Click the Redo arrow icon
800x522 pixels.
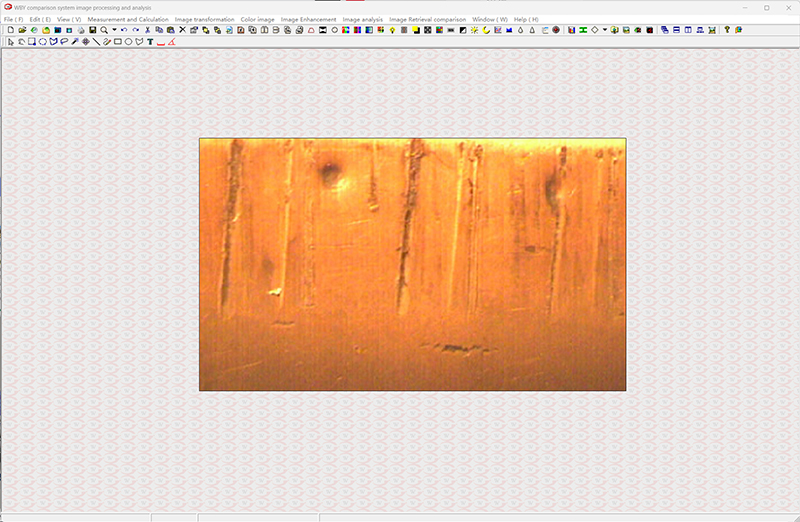tap(136, 30)
